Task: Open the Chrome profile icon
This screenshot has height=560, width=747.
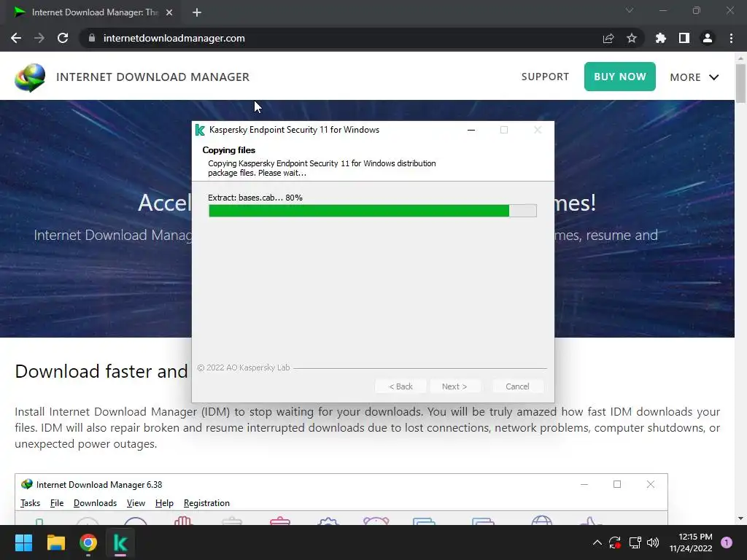Action: click(x=708, y=38)
